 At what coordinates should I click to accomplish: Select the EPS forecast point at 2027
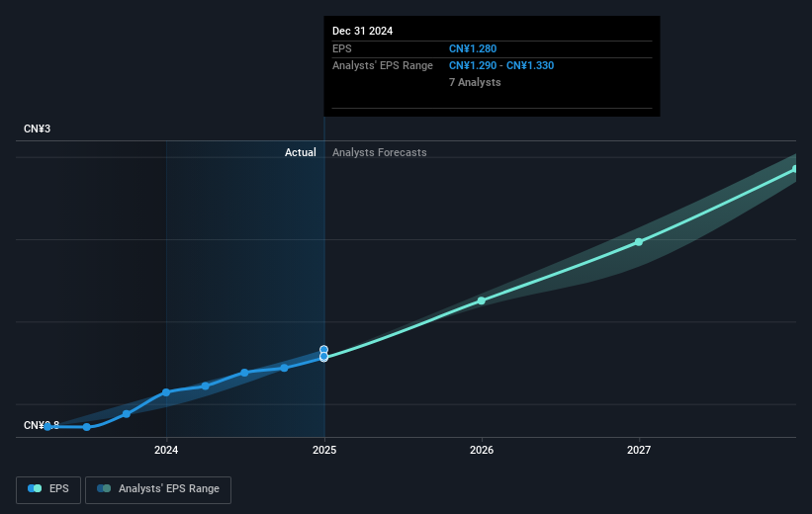point(639,242)
